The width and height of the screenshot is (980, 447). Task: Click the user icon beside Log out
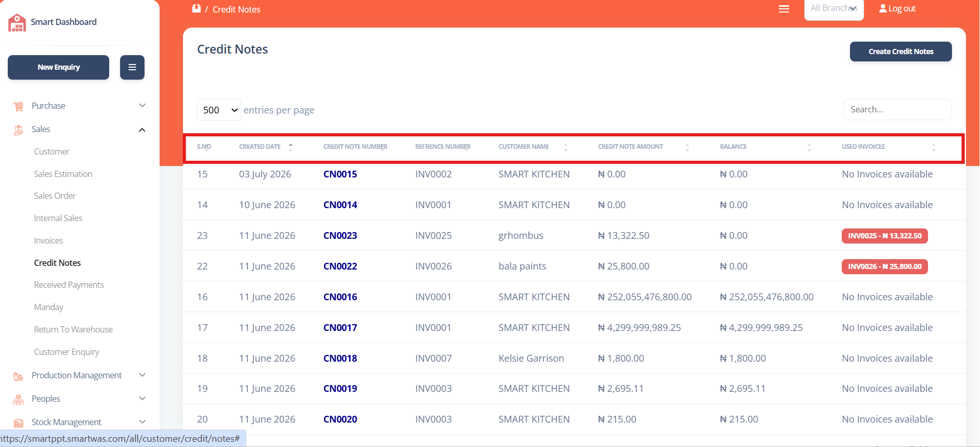pyautogui.click(x=883, y=8)
